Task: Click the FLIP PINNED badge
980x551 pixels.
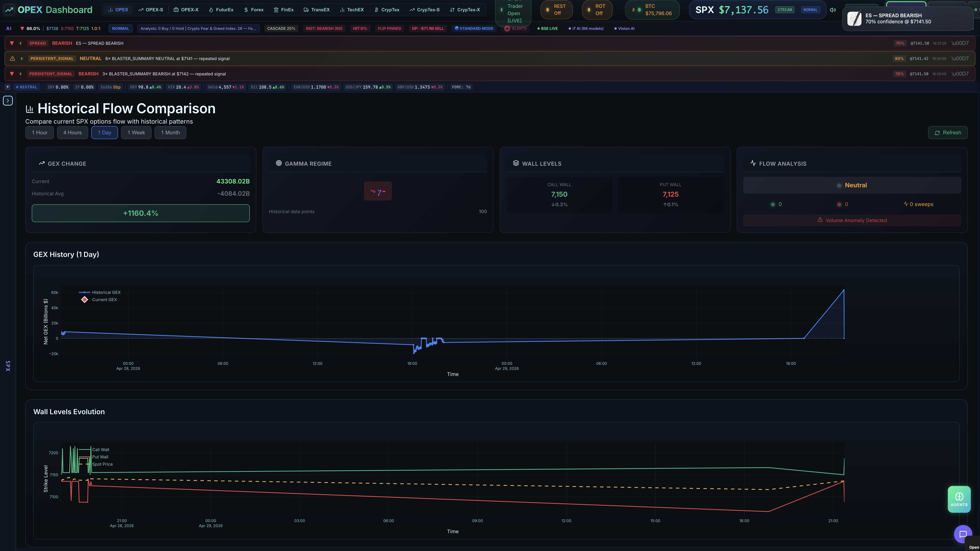Action: point(389,29)
